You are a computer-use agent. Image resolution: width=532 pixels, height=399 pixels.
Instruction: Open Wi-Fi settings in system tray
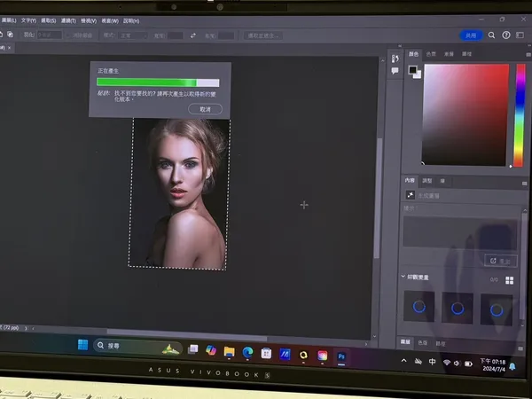coord(447,363)
